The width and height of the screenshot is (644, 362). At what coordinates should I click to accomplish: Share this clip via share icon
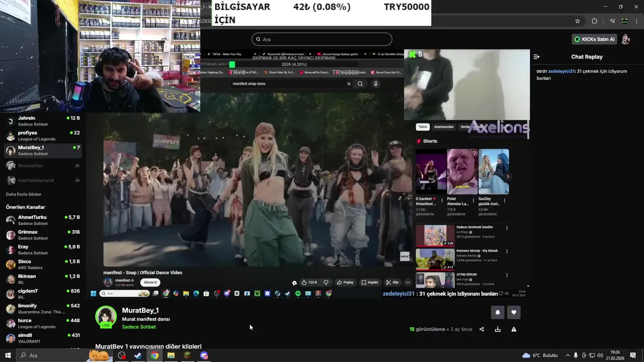[x=481, y=329]
